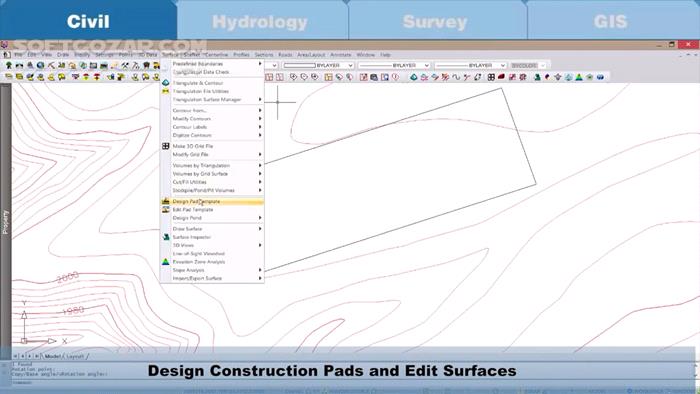The height and width of the screenshot is (394, 700).
Task: Expand Slope Analysis submenu
Action: [x=212, y=270]
